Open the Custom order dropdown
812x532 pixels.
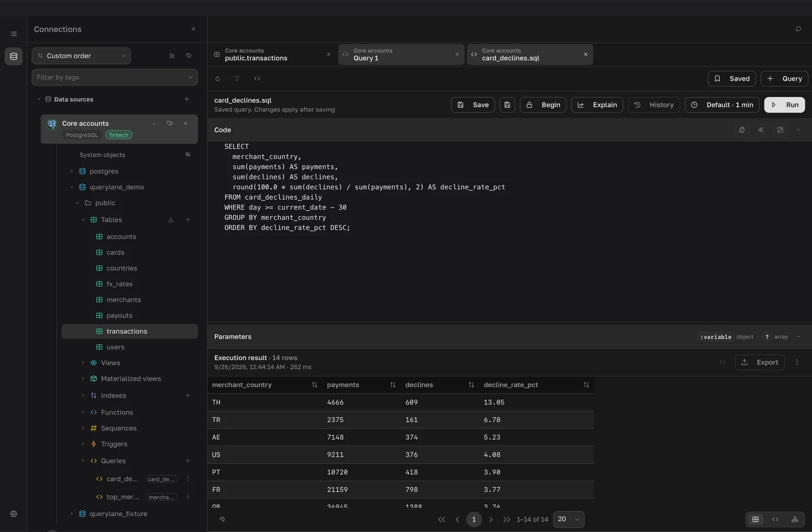point(81,56)
